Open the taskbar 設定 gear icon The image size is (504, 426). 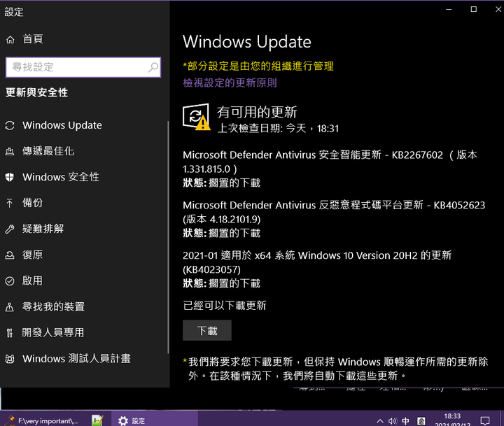[x=122, y=420]
